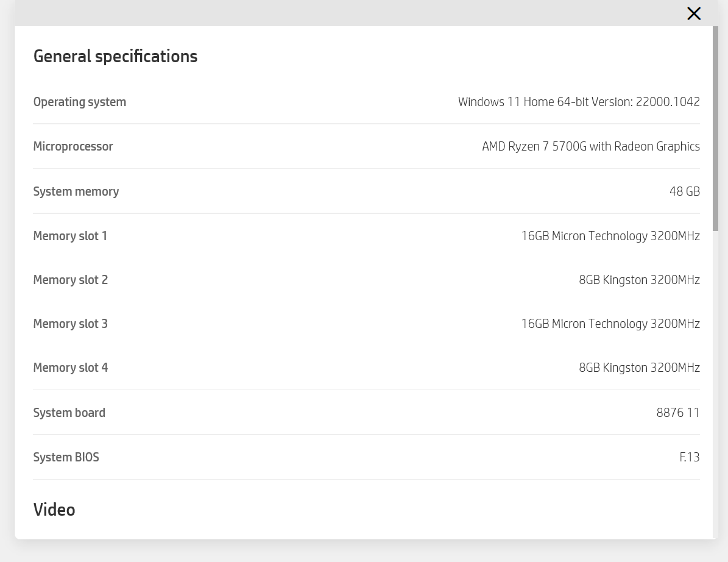This screenshot has width=728, height=562.
Task: Select the System memory label
Action: (x=76, y=191)
